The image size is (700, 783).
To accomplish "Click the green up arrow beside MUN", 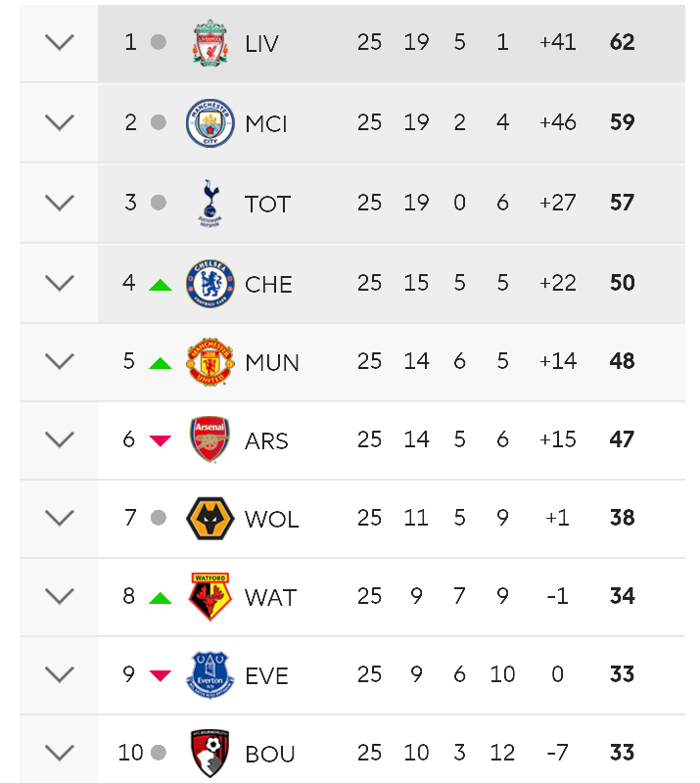I will pos(161,363).
